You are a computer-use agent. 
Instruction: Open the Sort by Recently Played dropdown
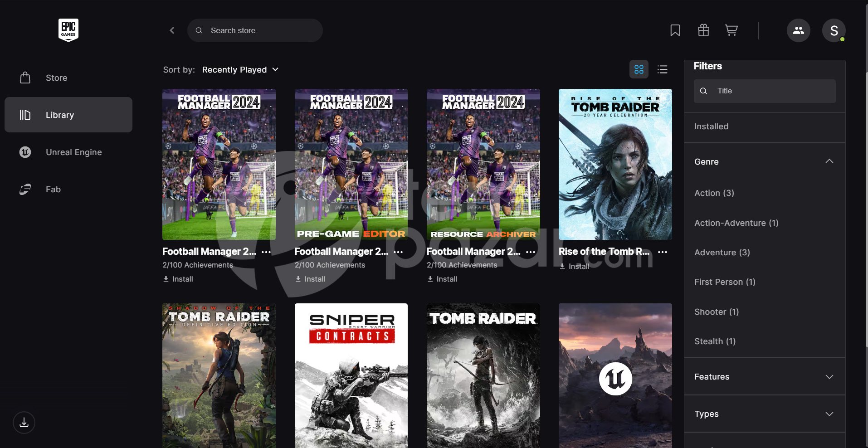[240, 69]
